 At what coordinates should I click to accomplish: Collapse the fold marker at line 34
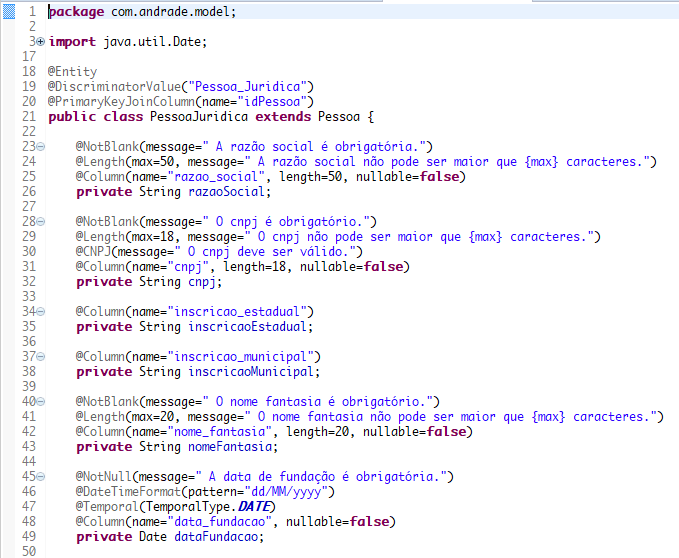coord(40,312)
